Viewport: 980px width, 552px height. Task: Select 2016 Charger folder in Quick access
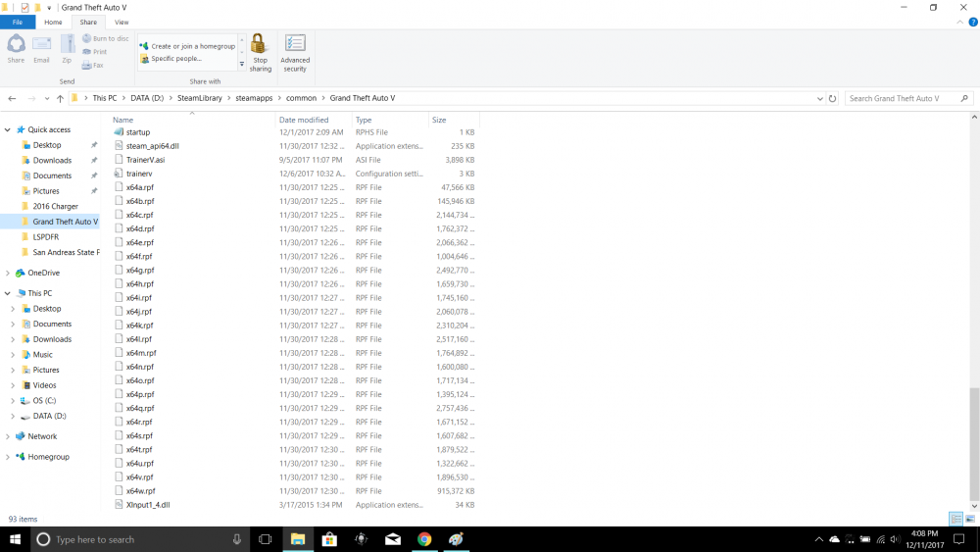pyautogui.click(x=55, y=206)
